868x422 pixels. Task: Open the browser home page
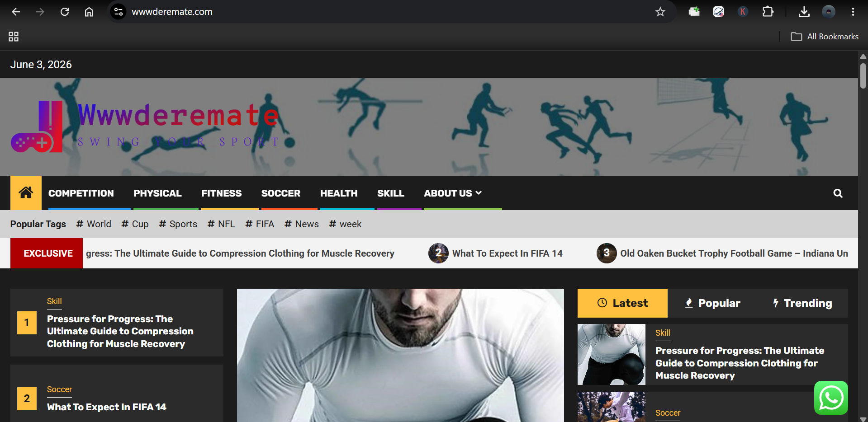point(89,12)
